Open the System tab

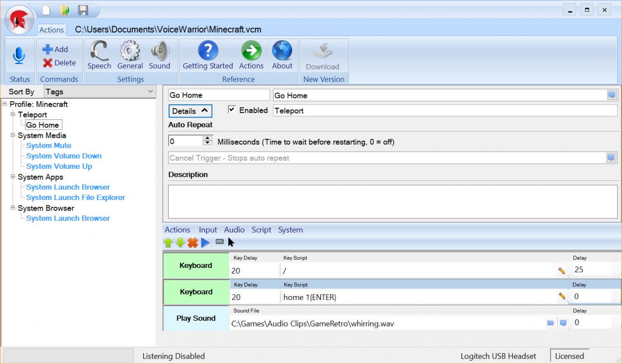290,230
